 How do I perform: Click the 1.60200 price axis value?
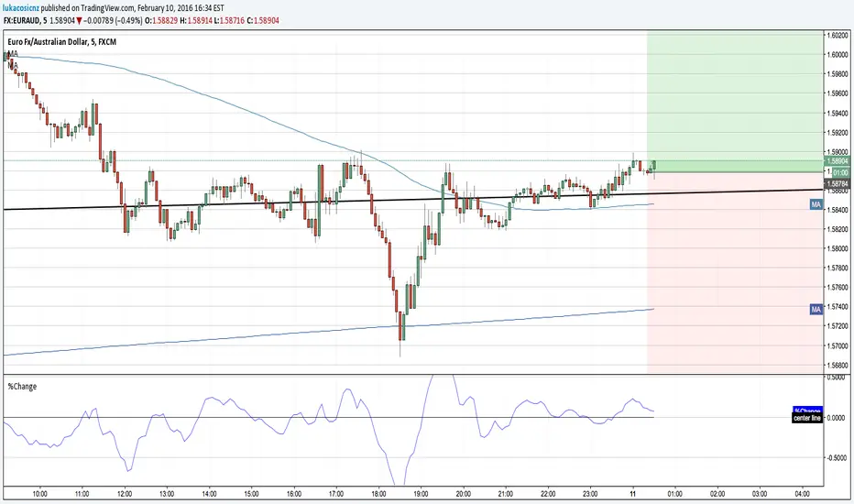838,36
